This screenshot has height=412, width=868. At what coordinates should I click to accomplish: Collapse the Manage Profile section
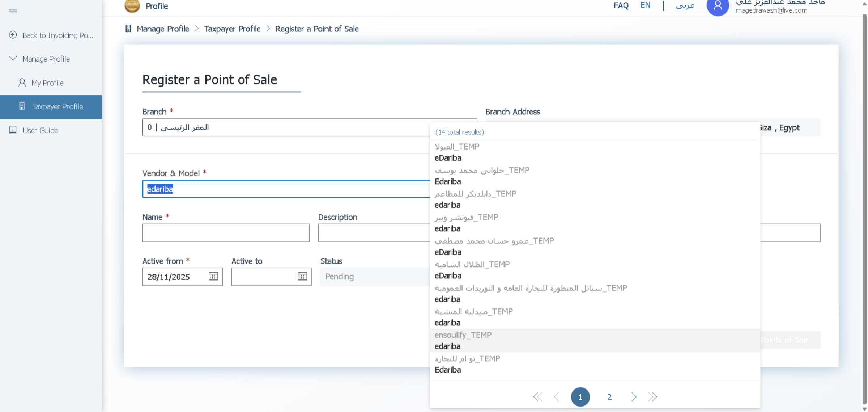point(13,58)
